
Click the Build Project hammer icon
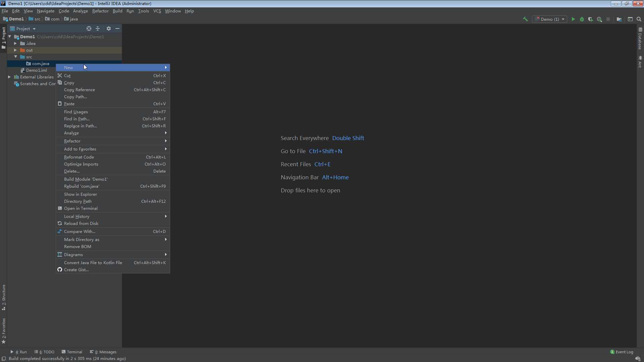point(525,19)
